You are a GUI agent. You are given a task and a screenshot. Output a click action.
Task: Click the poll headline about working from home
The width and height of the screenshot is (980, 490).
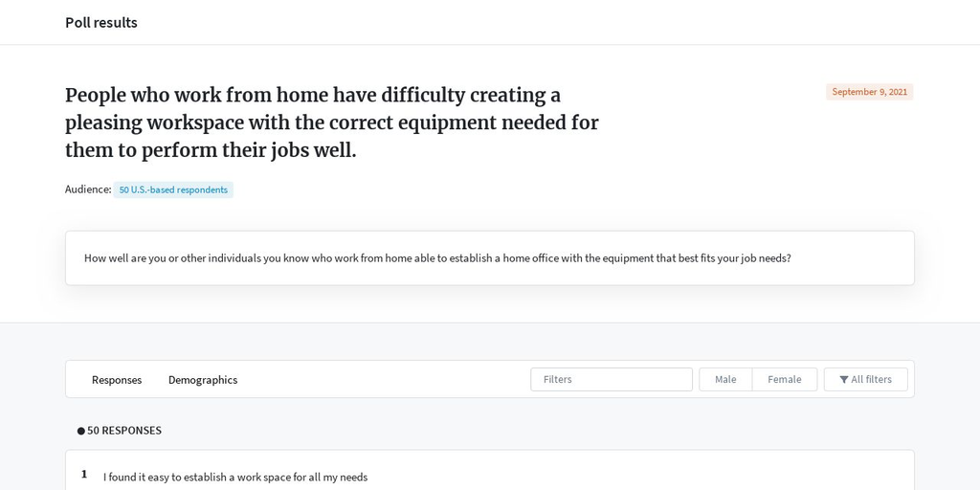pos(332,122)
